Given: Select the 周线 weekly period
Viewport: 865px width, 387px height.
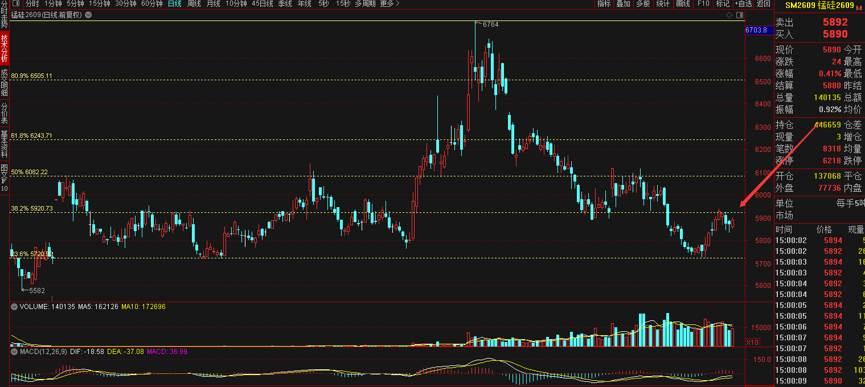Looking at the screenshot, I should pos(194,3).
